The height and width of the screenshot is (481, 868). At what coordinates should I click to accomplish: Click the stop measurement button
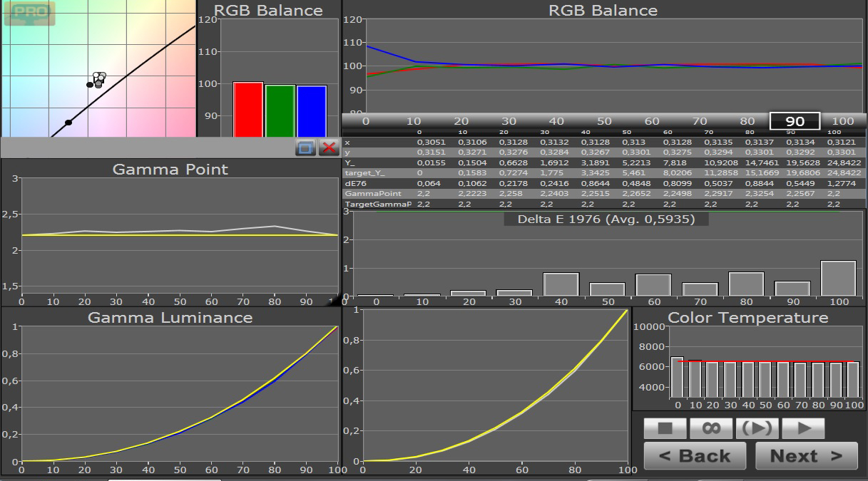click(x=665, y=428)
